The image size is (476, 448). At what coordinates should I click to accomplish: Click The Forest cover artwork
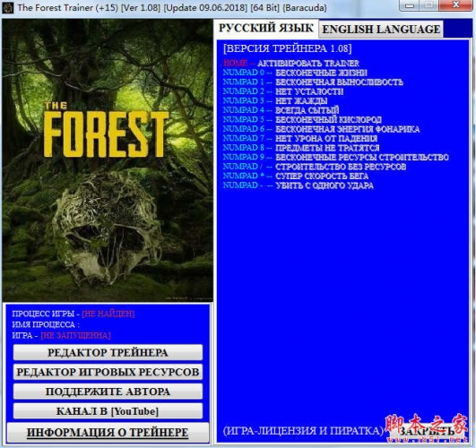pyautogui.click(x=108, y=160)
